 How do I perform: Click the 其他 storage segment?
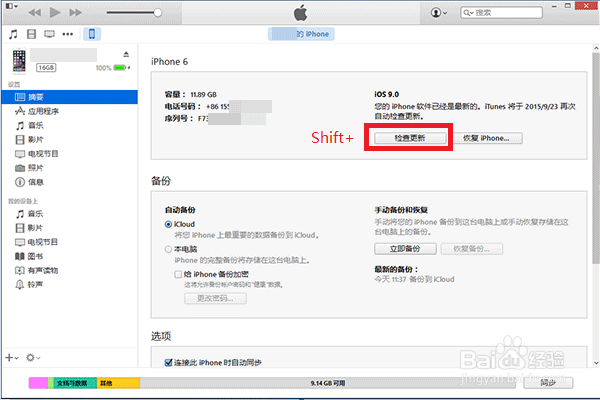pyautogui.click(x=118, y=383)
